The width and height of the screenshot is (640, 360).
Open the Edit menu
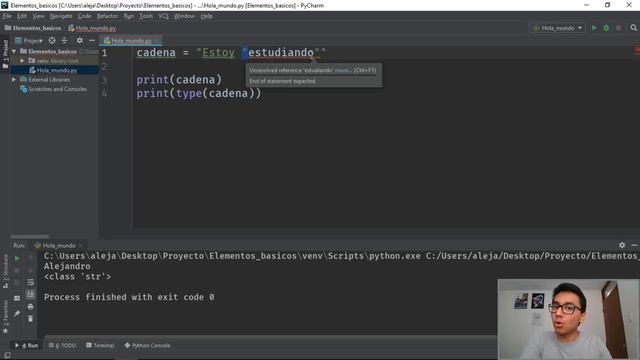(x=22, y=16)
